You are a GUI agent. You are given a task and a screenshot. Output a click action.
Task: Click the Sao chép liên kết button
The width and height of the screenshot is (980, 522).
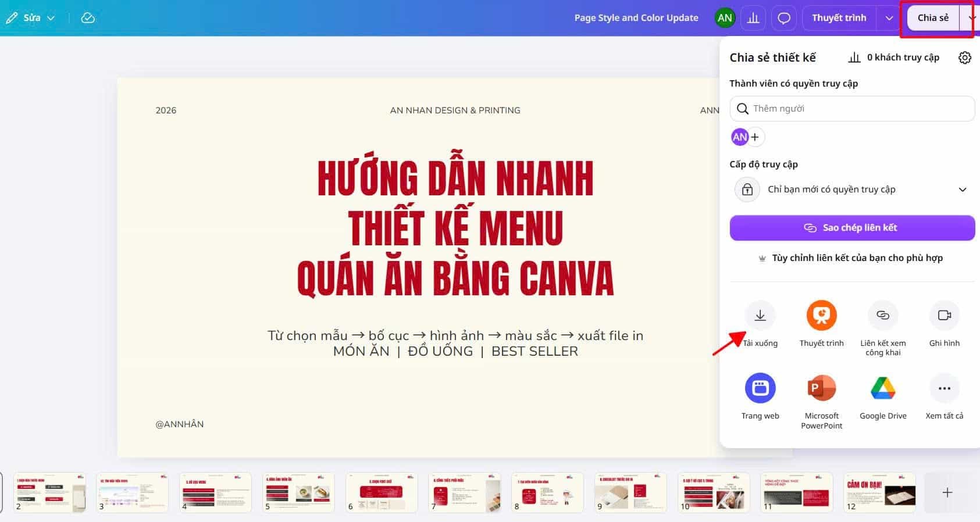(x=852, y=228)
